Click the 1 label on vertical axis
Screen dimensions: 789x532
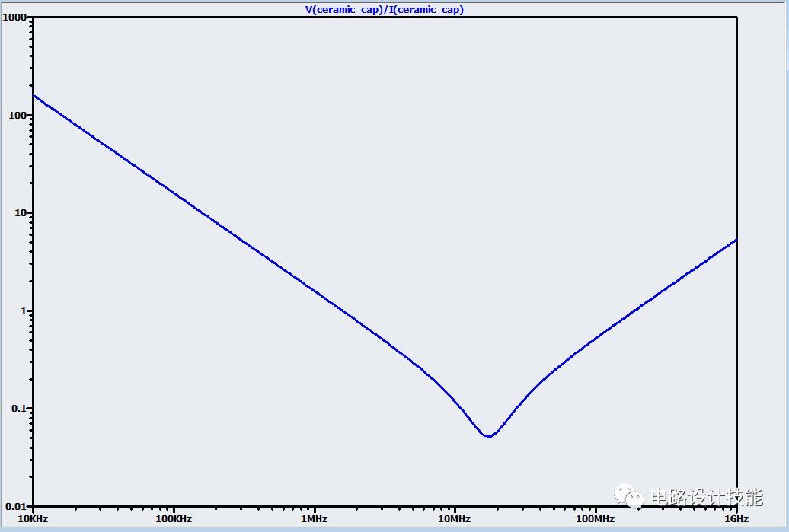[23, 311]
